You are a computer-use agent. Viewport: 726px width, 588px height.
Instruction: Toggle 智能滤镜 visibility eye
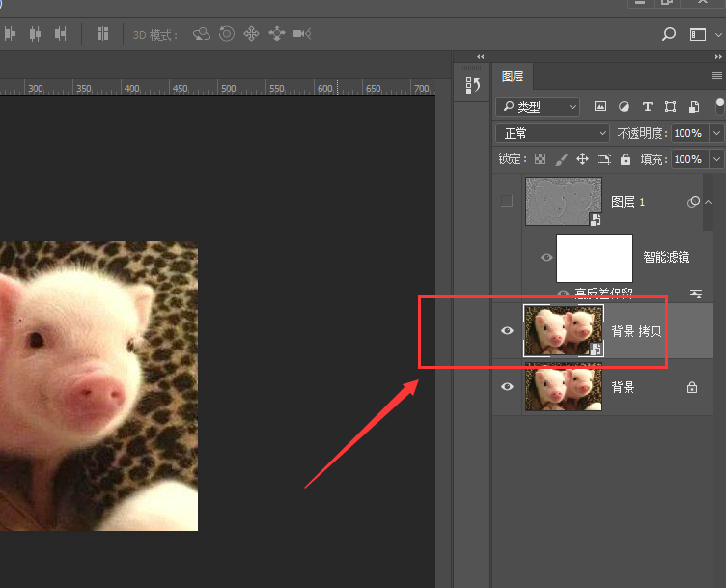(x=547, y=258)
